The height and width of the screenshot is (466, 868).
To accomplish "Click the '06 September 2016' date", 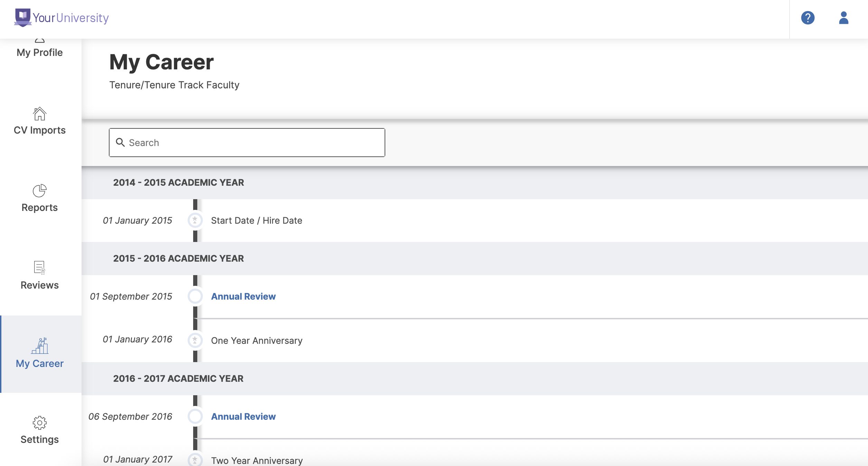I will coord(130,416).
